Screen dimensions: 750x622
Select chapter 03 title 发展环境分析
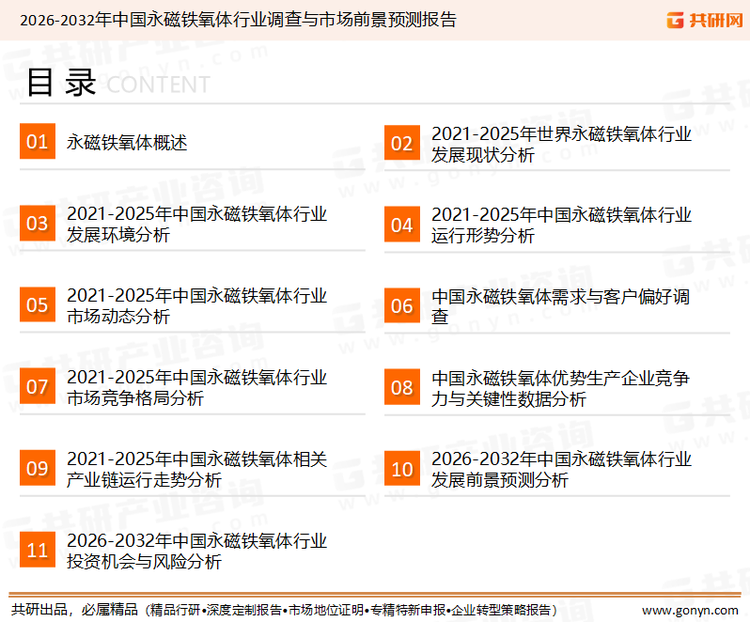point(197,224)
